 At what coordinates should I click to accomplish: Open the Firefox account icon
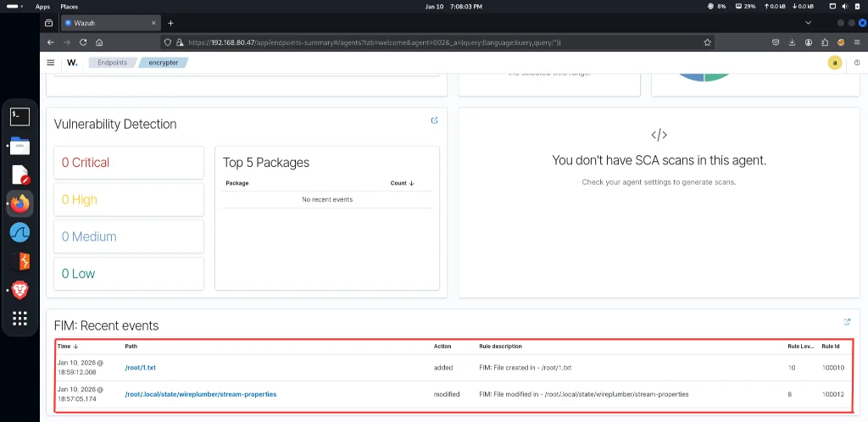tap(809, 42)
